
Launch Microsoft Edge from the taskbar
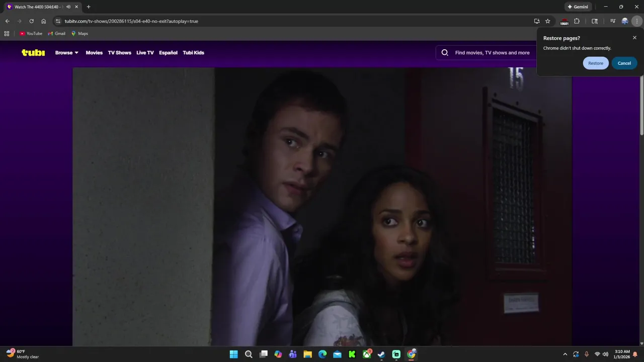[323, 354]
